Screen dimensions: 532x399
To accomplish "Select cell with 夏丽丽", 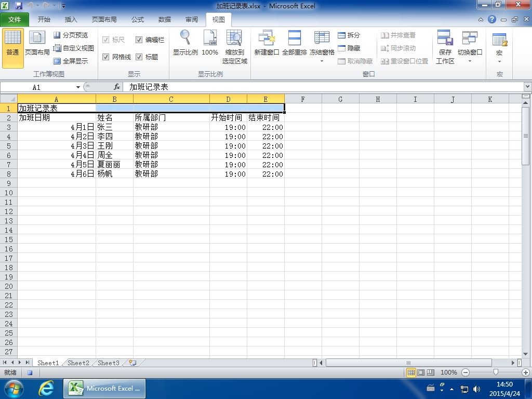I will click(x=114, y=165).
